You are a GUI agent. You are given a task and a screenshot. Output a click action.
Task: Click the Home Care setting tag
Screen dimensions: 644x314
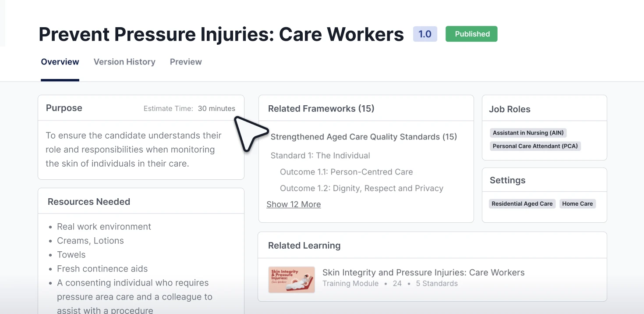pos(577,203)
